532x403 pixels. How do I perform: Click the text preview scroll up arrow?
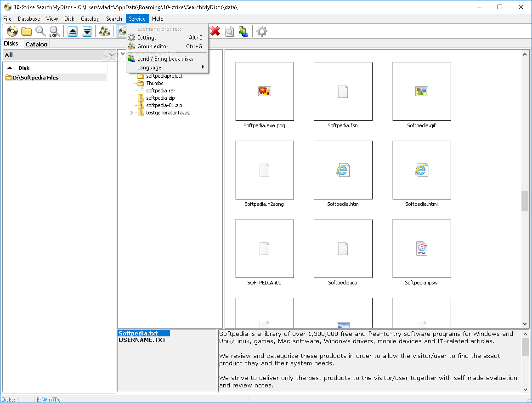pos(525,334)
